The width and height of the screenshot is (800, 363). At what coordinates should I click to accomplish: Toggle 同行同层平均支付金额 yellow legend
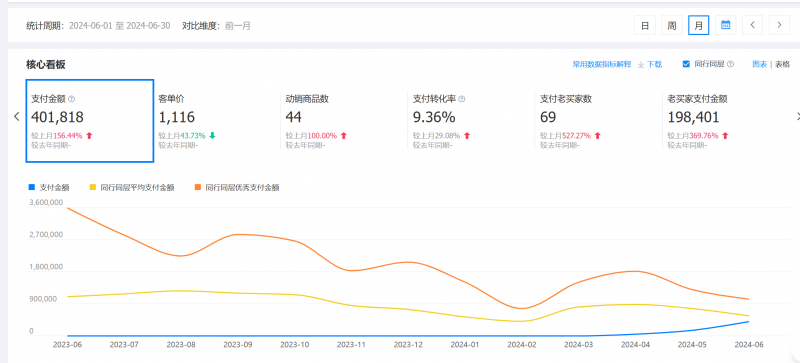click(x=132, y=187)
